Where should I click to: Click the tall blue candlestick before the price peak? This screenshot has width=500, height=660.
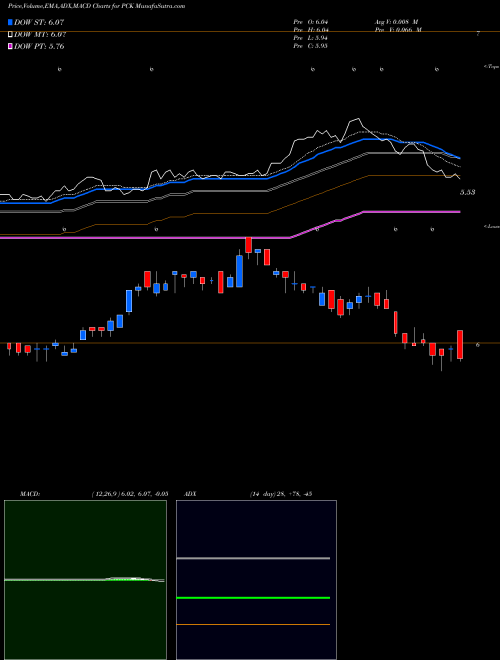[239, 271]
